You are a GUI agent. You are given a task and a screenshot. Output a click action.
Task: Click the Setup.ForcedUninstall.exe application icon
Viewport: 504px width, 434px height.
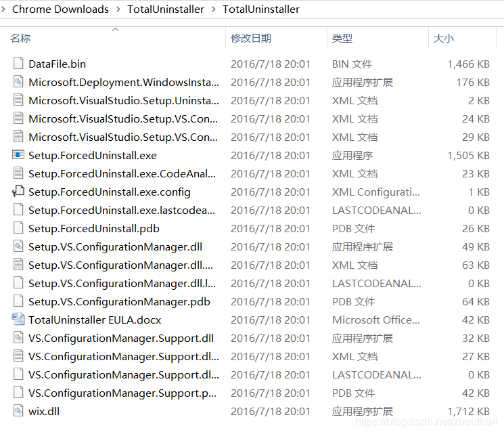coord(18,155)
